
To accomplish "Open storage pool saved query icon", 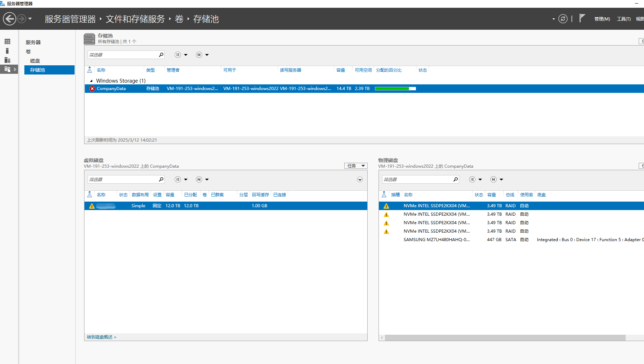I will 199,55.
